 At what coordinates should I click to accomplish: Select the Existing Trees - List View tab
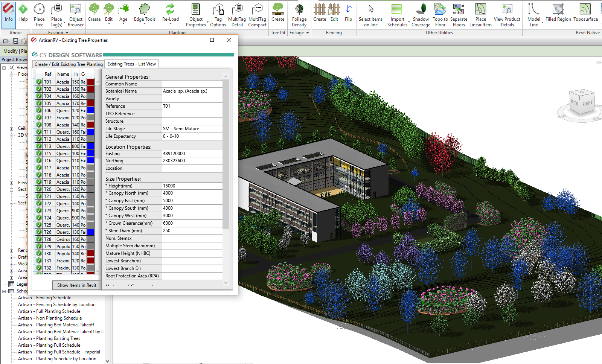pos(131,64)
